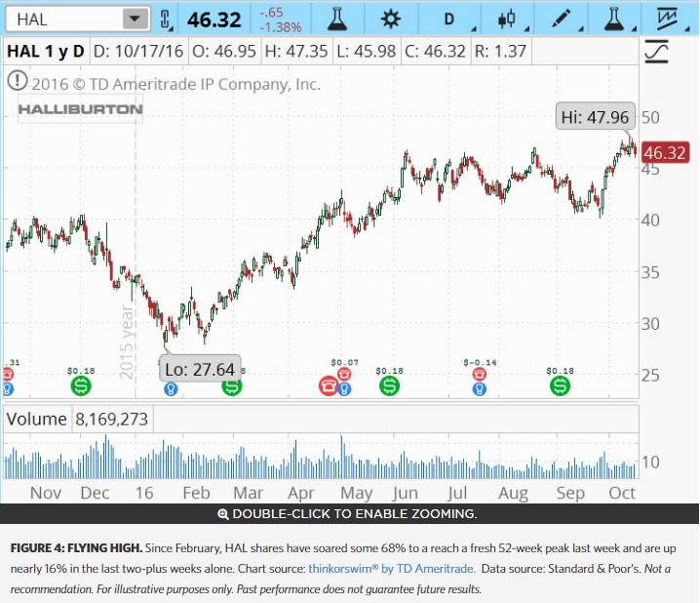Viewport: 700px width, 603px height.
Task: Open chart settings gear icon
Action: point(391,20)
